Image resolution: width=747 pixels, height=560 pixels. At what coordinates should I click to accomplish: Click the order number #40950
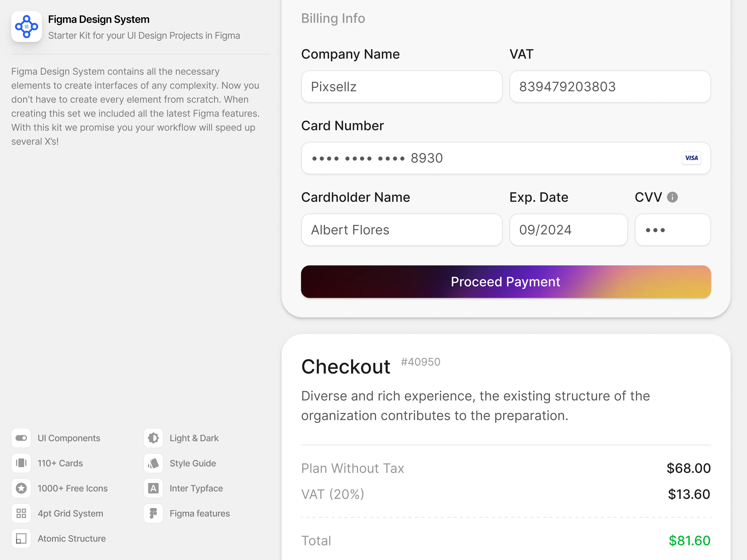click(x=420, y=362)
